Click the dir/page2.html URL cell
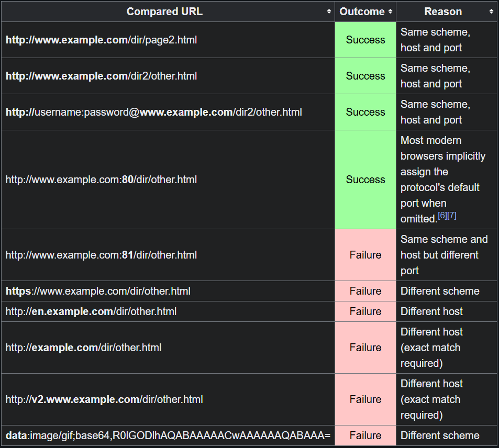The height and width of the screenshot is (448, 499). click(x=102, y=40)
